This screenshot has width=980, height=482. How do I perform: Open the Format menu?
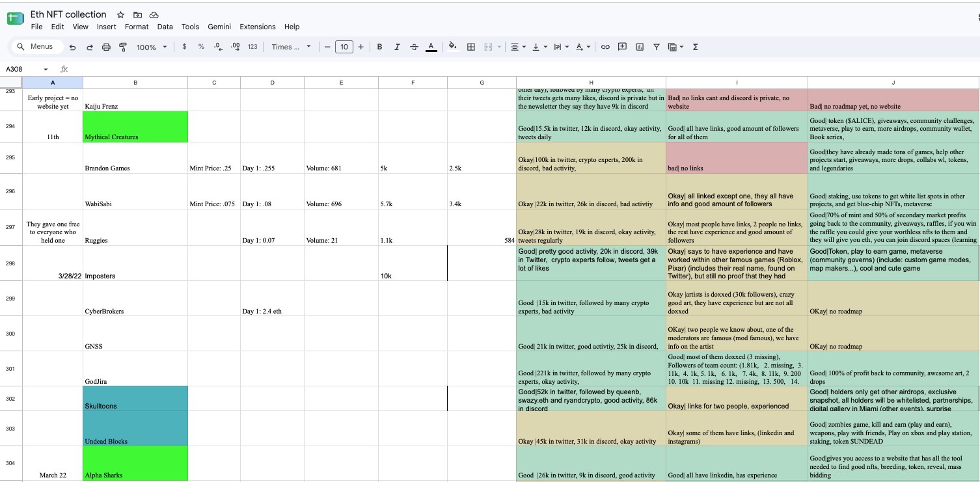point(137,27)
